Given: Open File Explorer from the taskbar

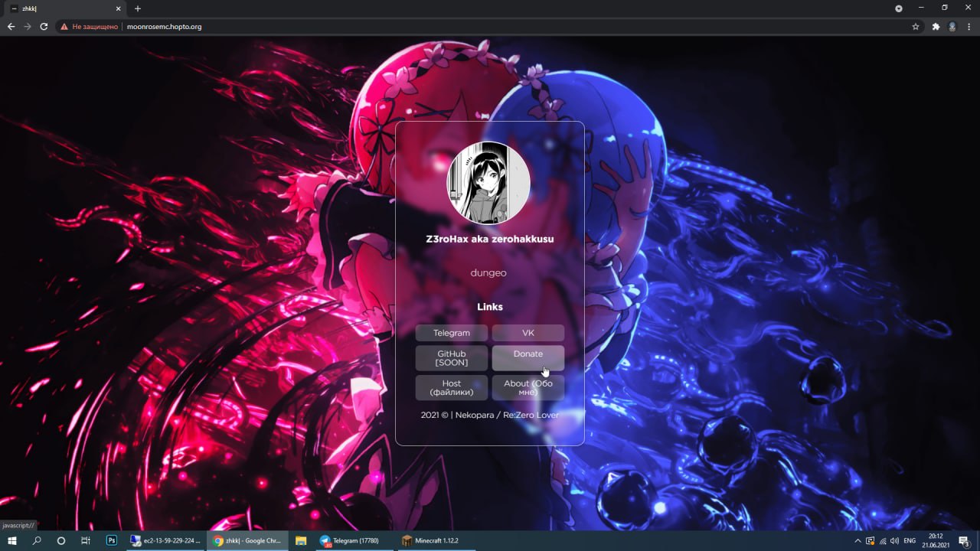Looking at the screenshot, I should click(x=302, y=540).
